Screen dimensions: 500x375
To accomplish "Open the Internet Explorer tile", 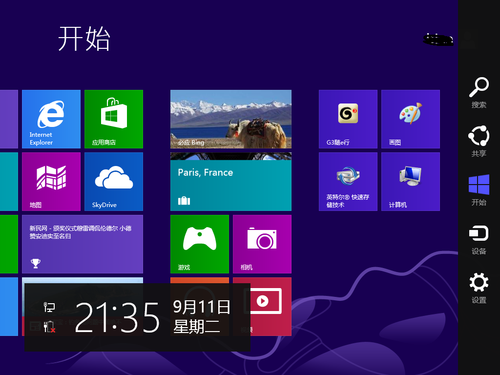I will click(51, 119).
